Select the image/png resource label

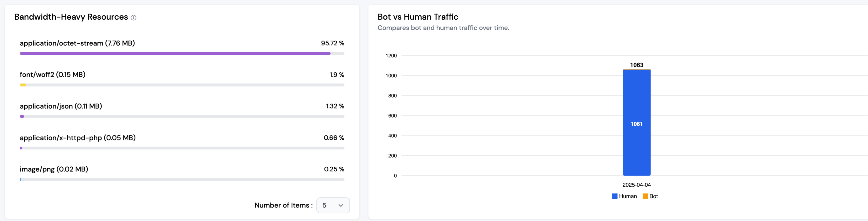[54, 169]
